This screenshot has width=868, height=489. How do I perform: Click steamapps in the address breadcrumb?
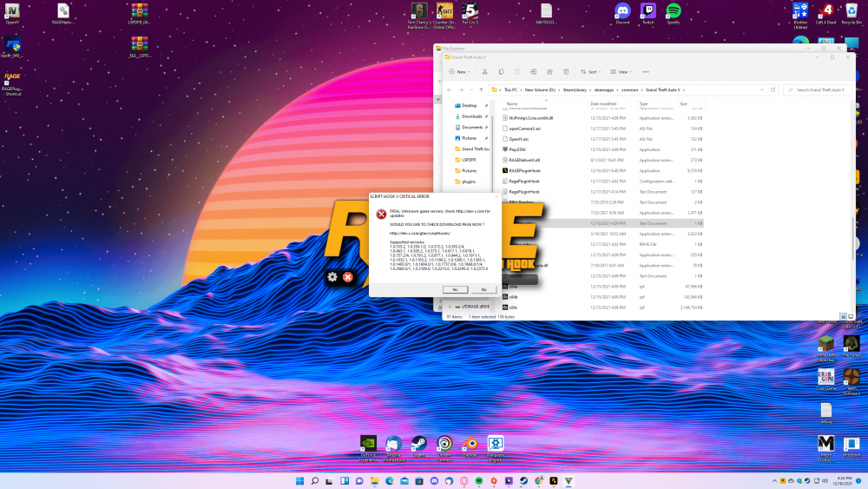coord(602,89)
